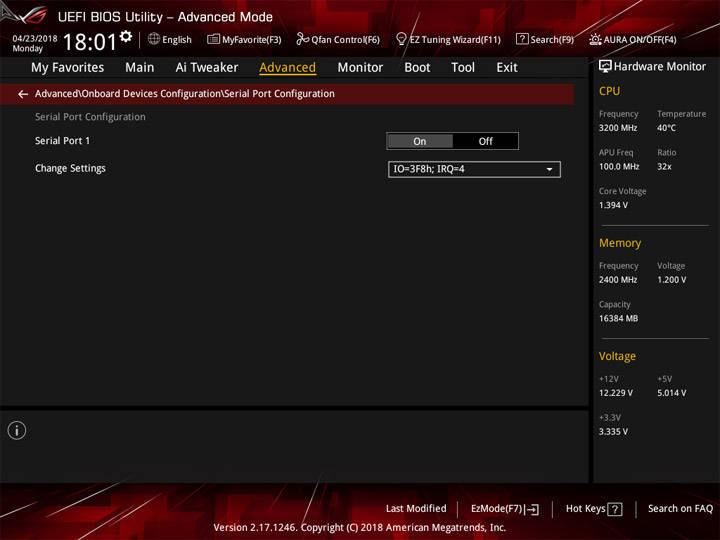Open MyFavorite(F3)
Image resolution: width=720 pixels, height=540 pixels.
pyautogui.click(x=244, y=39)
